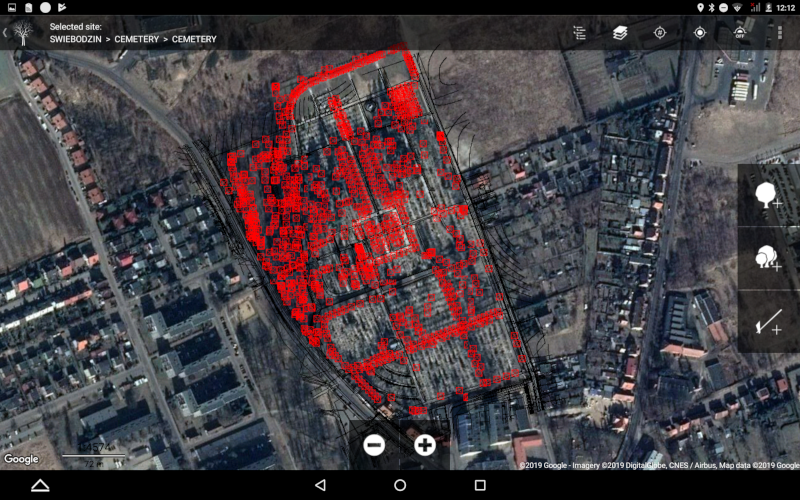The image size is (800, 500).
Task: Open the three-dot overflow menu
Action: [x=780, y=33]
